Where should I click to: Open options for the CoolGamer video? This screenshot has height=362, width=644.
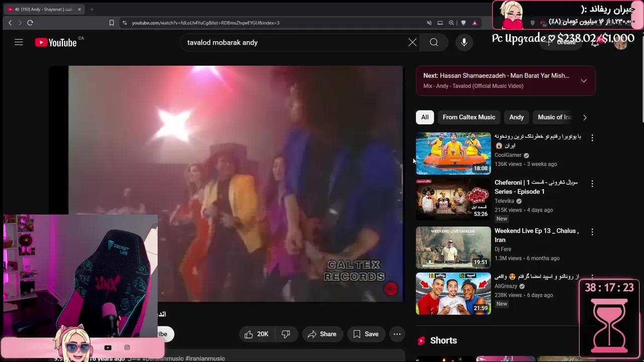[x=592, y=137]
